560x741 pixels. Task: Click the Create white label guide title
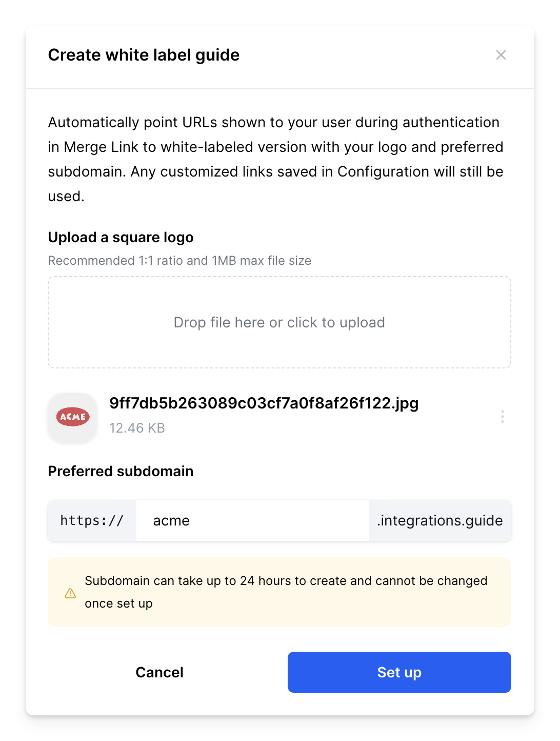coord(144,55)
